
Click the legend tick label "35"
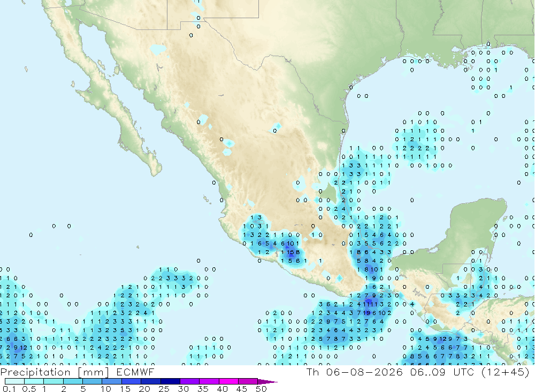coord(203,389)
